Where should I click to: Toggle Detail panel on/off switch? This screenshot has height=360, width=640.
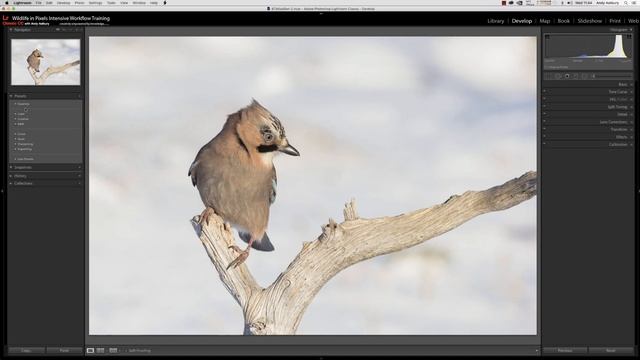544,114
